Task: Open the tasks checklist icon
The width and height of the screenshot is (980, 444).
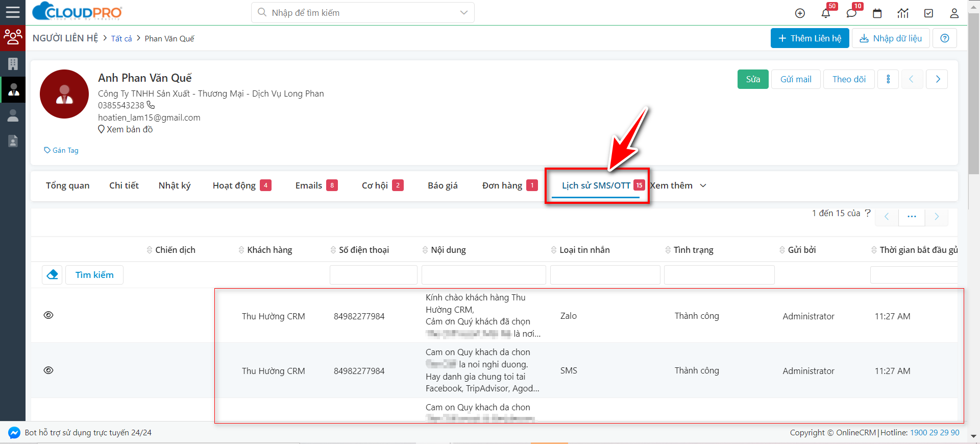Action: tap(929, 13)
